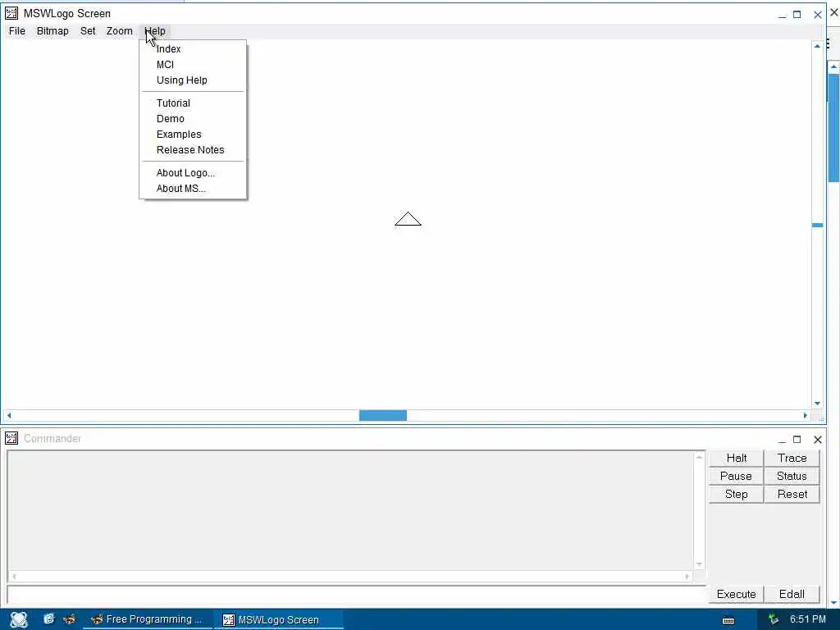Click the network tray icon
The image size is (840, 630).
pyautogui.click(x=773, y=619)
